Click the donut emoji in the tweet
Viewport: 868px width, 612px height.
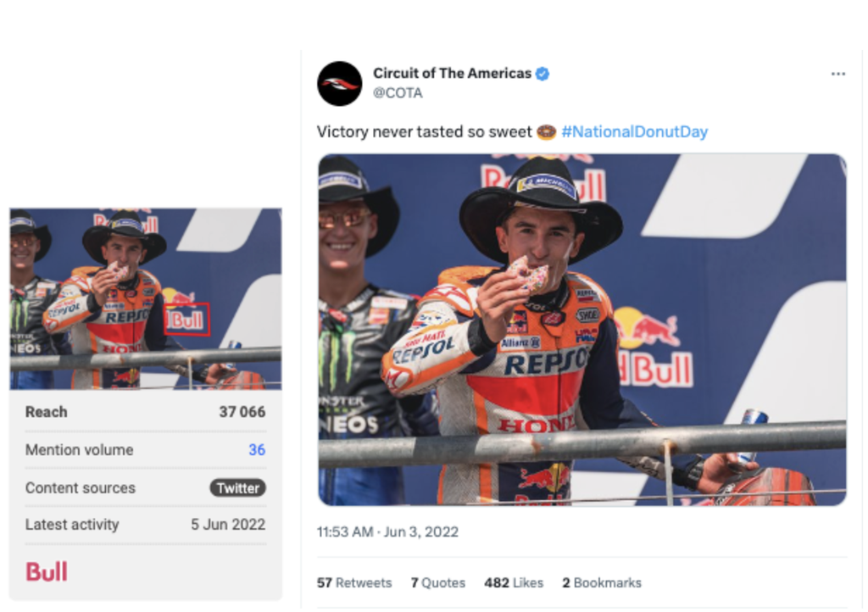(x=547, y=131)
